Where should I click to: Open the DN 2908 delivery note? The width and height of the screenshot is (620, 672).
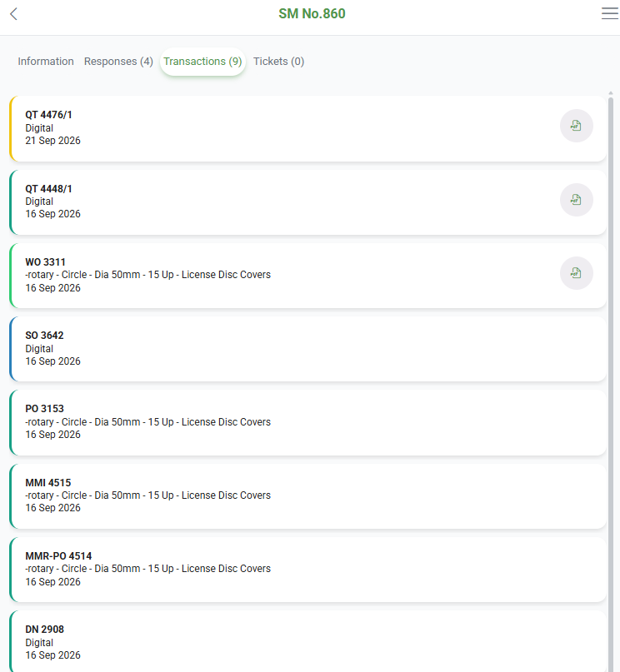(x=307, y=641)
